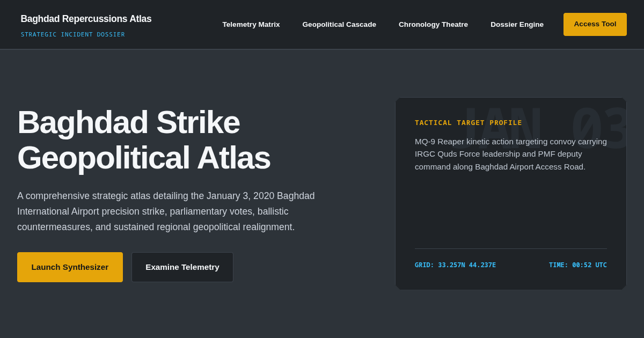Open Chronology Theatre from navigation
The image size is (644, 338).
point(433,25)
